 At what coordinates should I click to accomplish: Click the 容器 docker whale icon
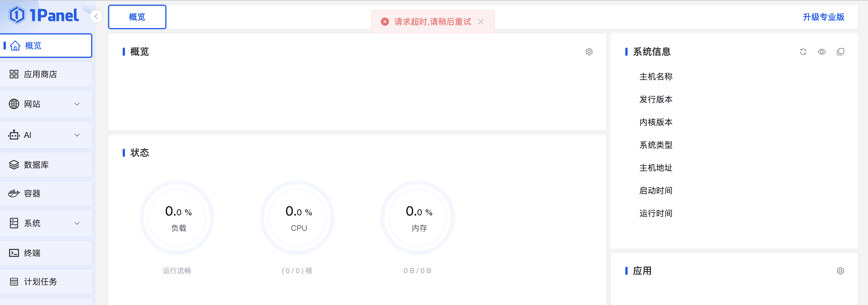pyautogui.click(x=14, y=193)
